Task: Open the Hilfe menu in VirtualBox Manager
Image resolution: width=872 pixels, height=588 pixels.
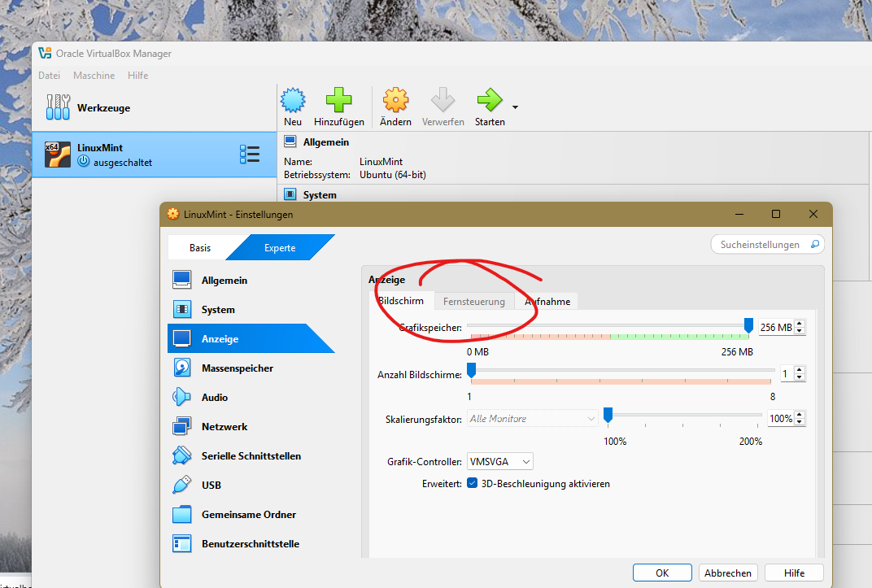Action: [138, 75]
